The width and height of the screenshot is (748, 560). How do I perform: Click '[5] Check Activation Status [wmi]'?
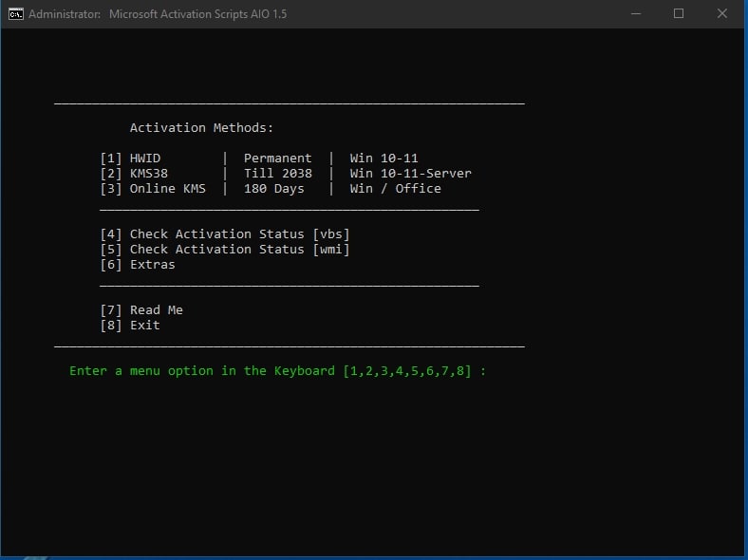point(225,250)
